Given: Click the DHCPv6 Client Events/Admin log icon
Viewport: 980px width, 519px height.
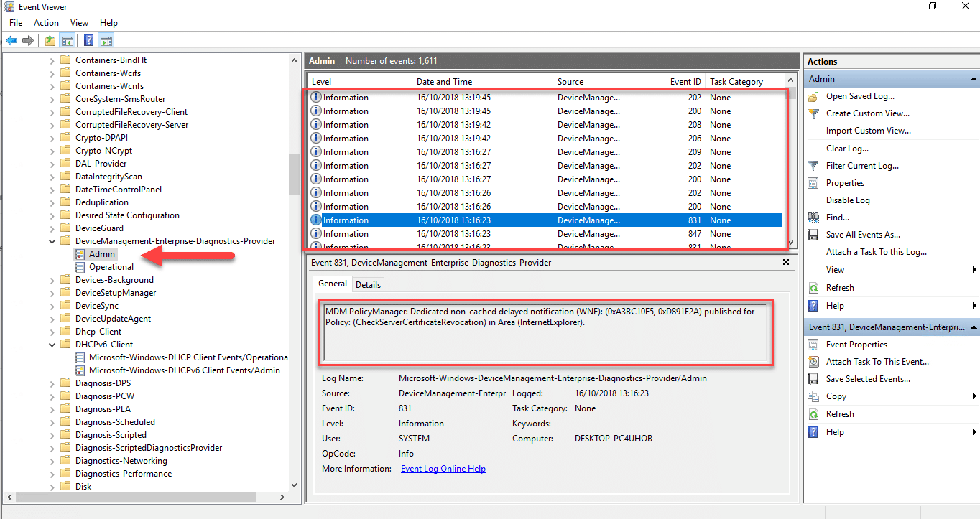Looking at the screenshot, I should 80,370.
